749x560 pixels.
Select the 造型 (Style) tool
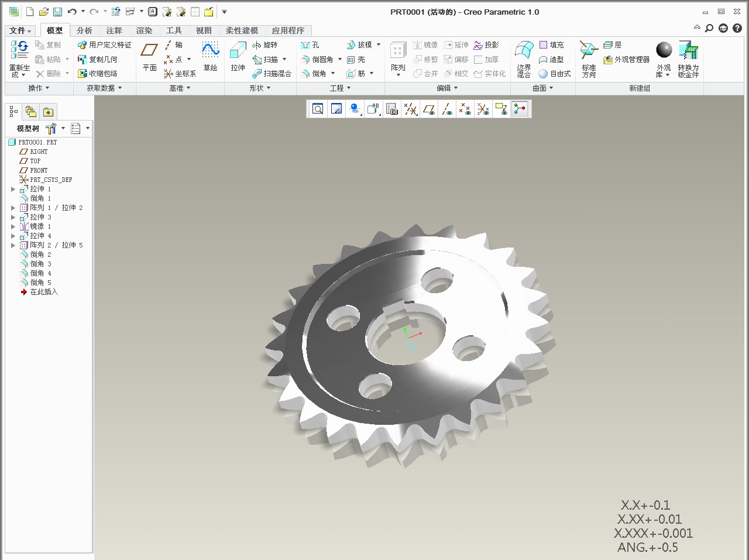(x=551, y=60)
